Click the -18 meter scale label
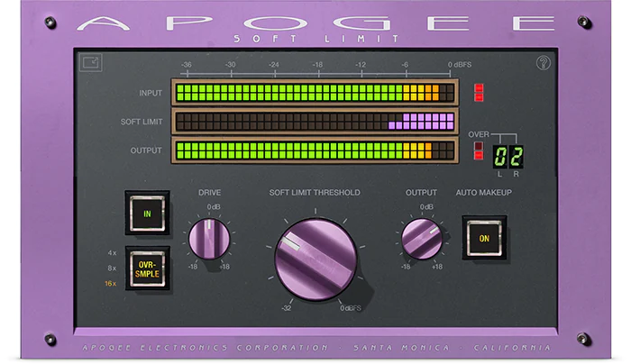This screenshot has width=631, height=364. (317, 65)
